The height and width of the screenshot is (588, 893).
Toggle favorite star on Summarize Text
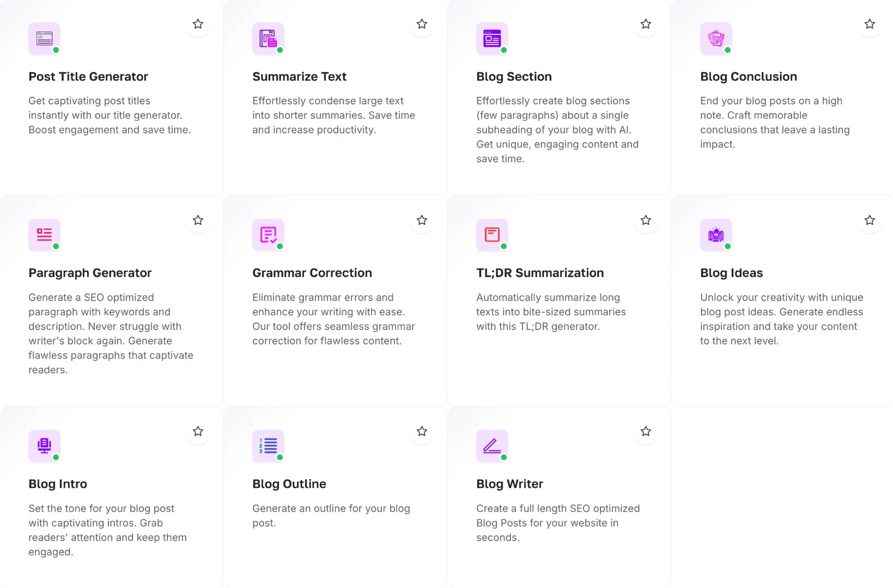[x=422, y=24]
